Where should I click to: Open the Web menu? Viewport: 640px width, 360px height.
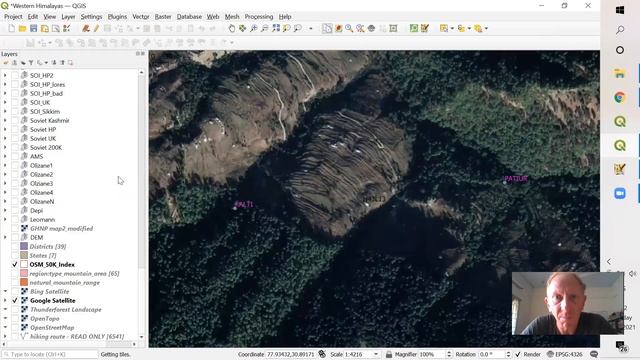coord(213,17)
